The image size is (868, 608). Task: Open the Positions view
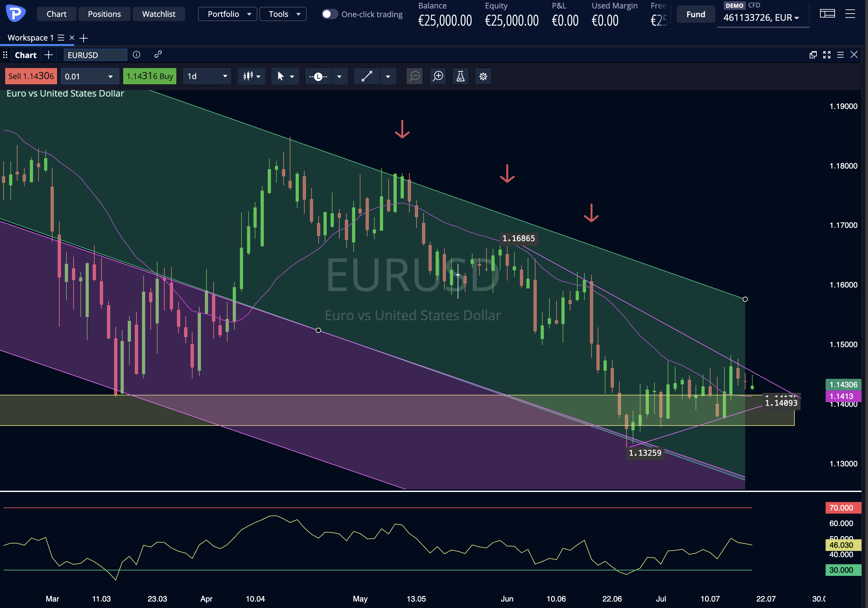[104, 14]
